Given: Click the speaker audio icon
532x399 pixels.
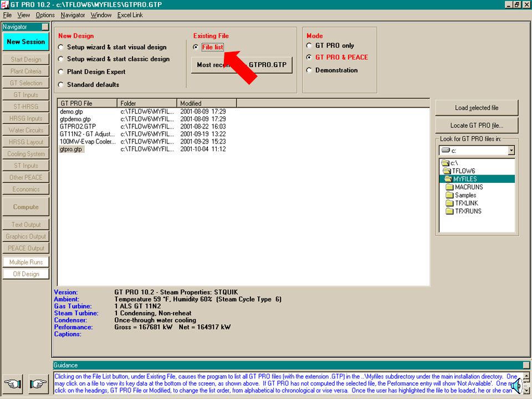Looking at the screenshot, I should (516, 386).
